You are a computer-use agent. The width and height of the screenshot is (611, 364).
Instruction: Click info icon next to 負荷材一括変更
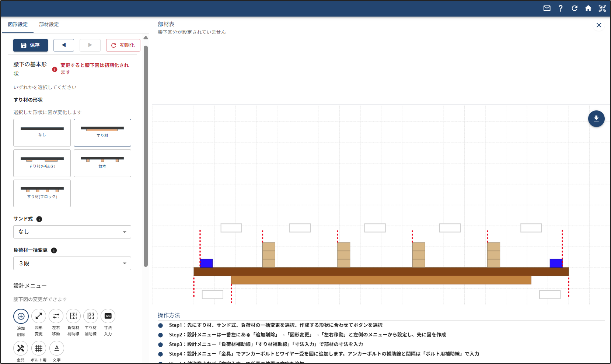(54, 250)
